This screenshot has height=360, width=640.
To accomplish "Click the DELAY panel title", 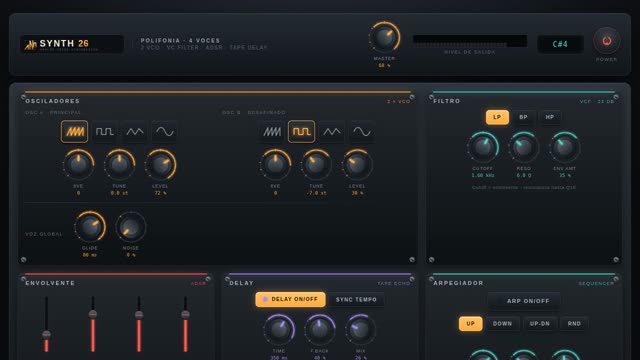I will click(x=242, y=283).
